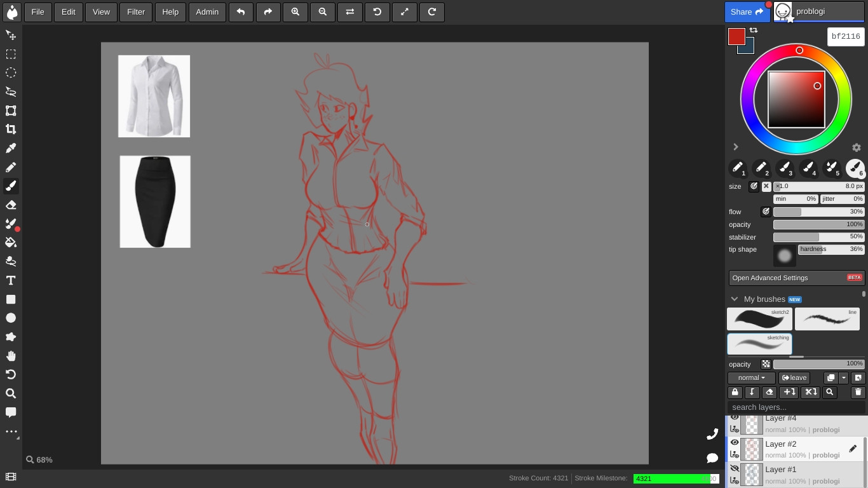Screen dimensions: 868x488
Task: Open the File menu
Action: coord(38,11)
